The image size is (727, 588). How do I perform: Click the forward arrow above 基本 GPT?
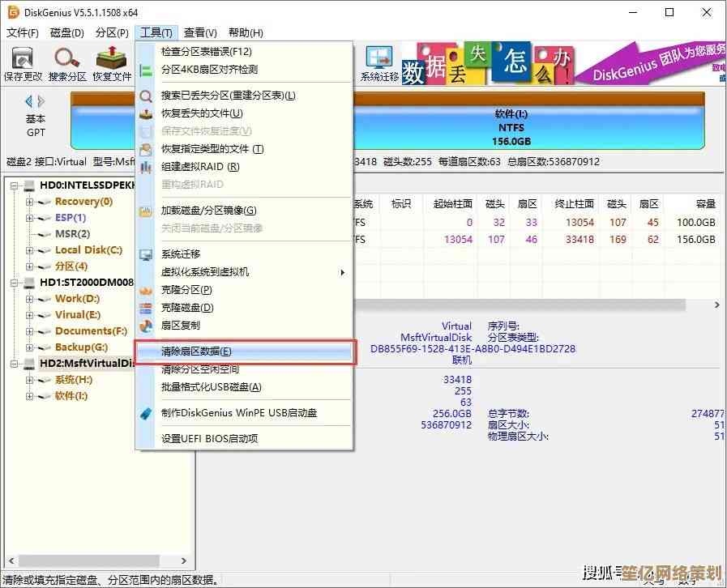[41, 101]
